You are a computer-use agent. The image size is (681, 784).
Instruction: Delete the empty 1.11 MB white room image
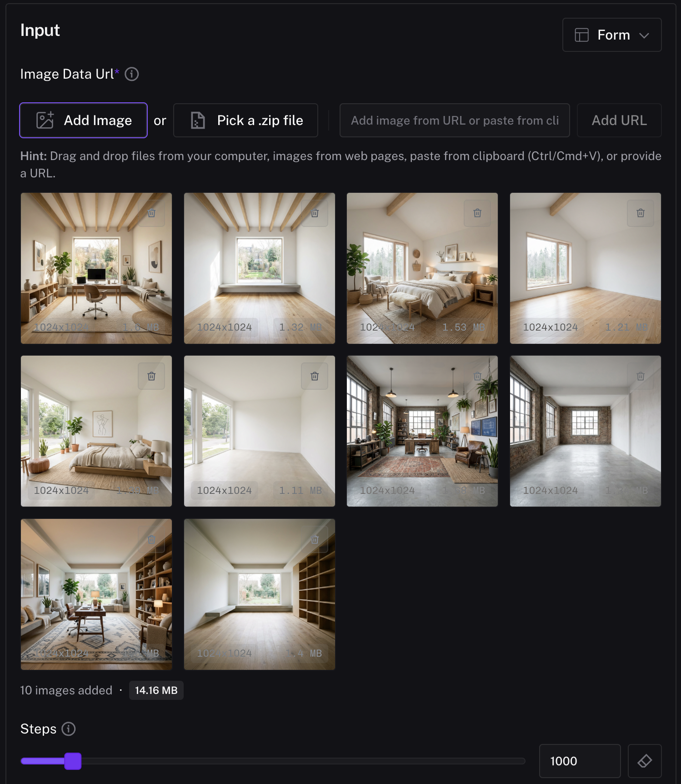tap(315, 376)
